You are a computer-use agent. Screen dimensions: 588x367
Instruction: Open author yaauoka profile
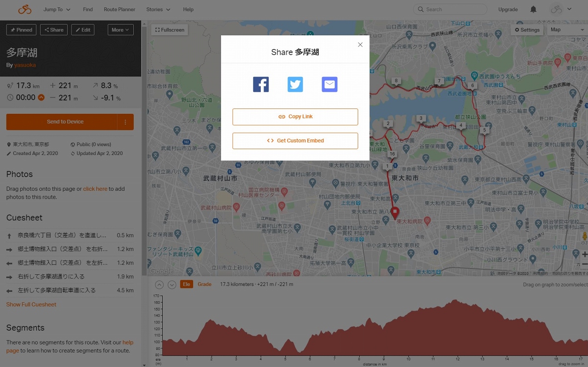(x=25, y=65)
